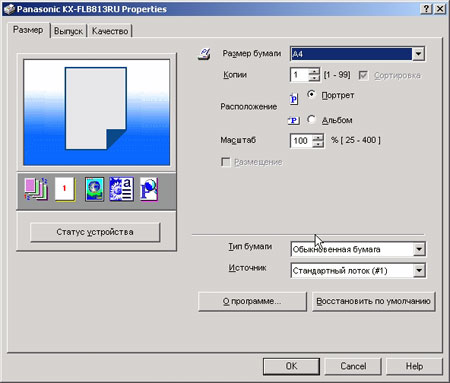Click the О программе button
The height and width of the screenshot is (383, 450).
(x=252, y=301)
